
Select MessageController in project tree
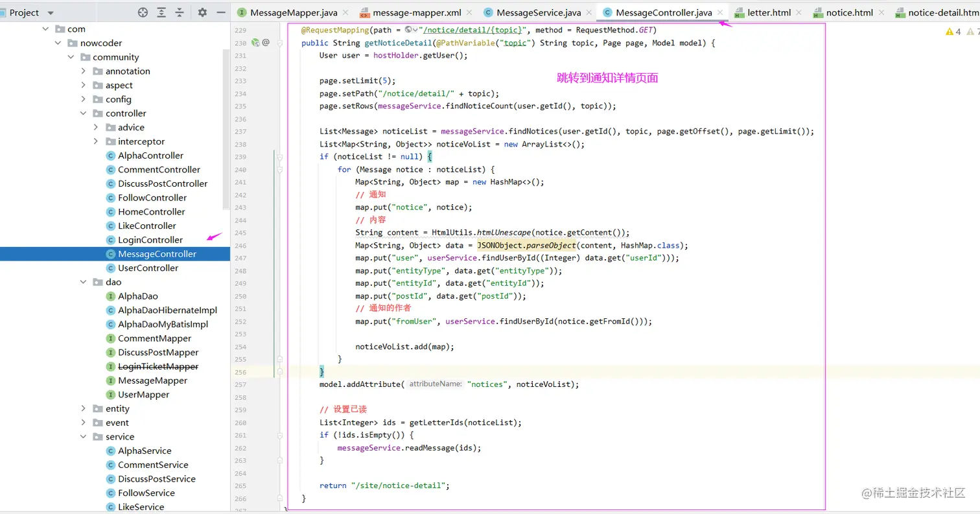157,254
